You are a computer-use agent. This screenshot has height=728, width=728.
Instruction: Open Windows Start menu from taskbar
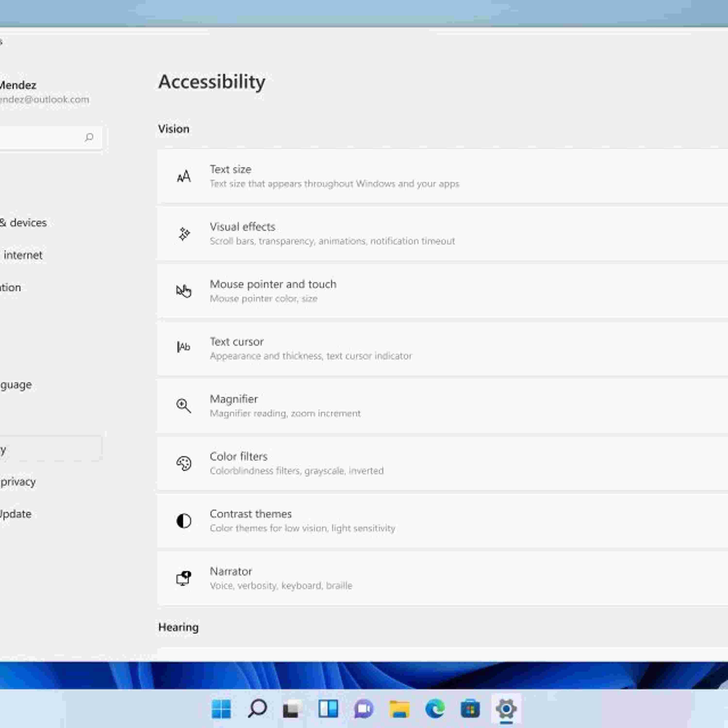221,710
